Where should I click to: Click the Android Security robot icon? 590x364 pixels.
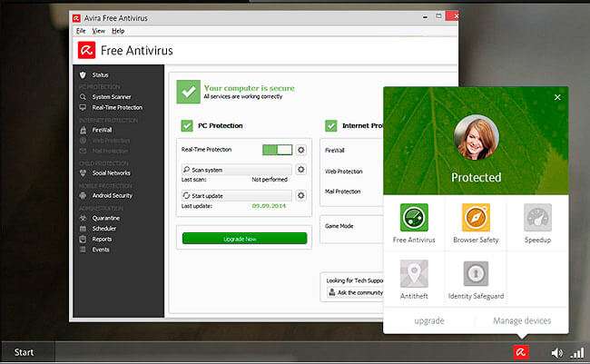tap(83, 195)
